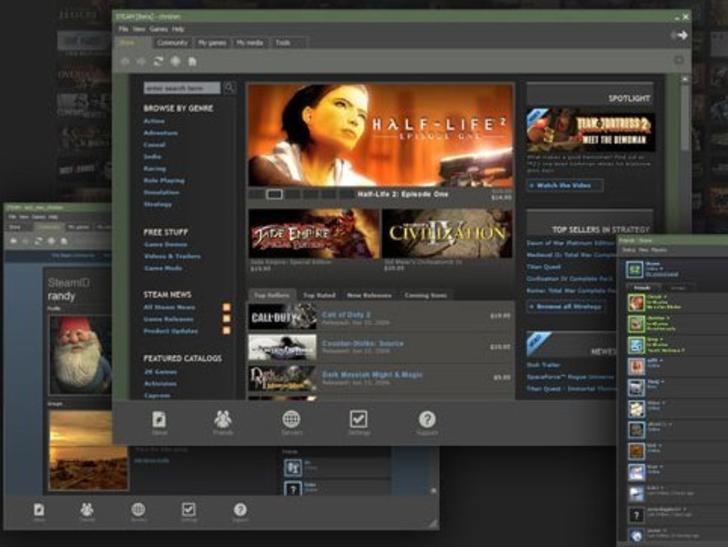Open Support from the Store window bottom bar
The width and height of the screenshot is (728, 547).
tap(427, 423)
